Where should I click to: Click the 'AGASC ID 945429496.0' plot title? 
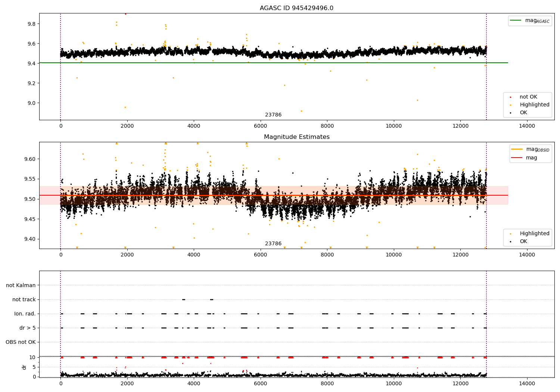(296, 8)
